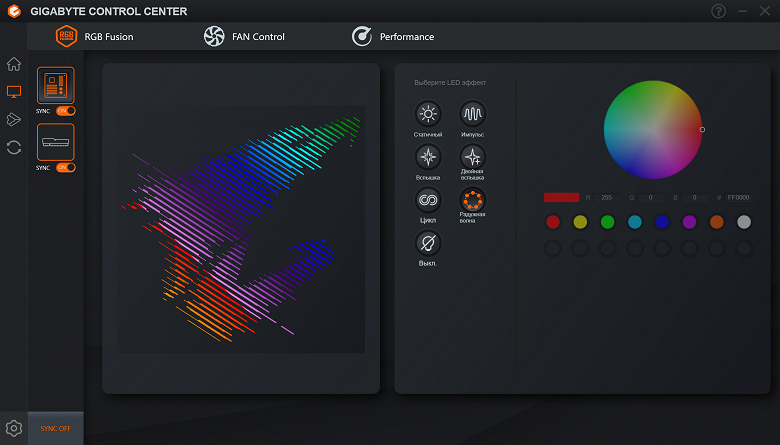Viewport: 780px width, 445px height.
Task: Toggle SYNC switch under memory module
Action: pyautogui.click(x=66, y=168)
